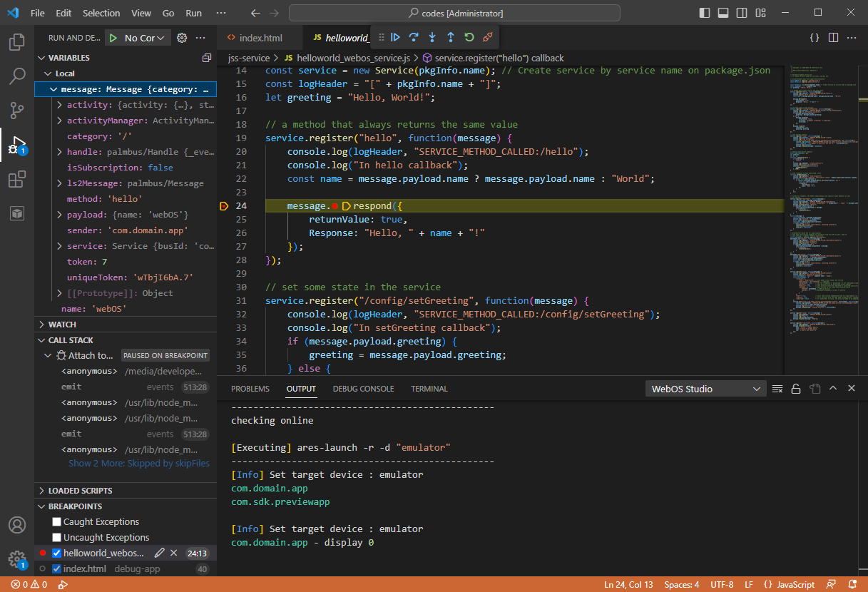Image resolution: width=868 pixels, height=592 pixels.
Task: Disconnect the debugger session
Action: click(x=487, y=37)
